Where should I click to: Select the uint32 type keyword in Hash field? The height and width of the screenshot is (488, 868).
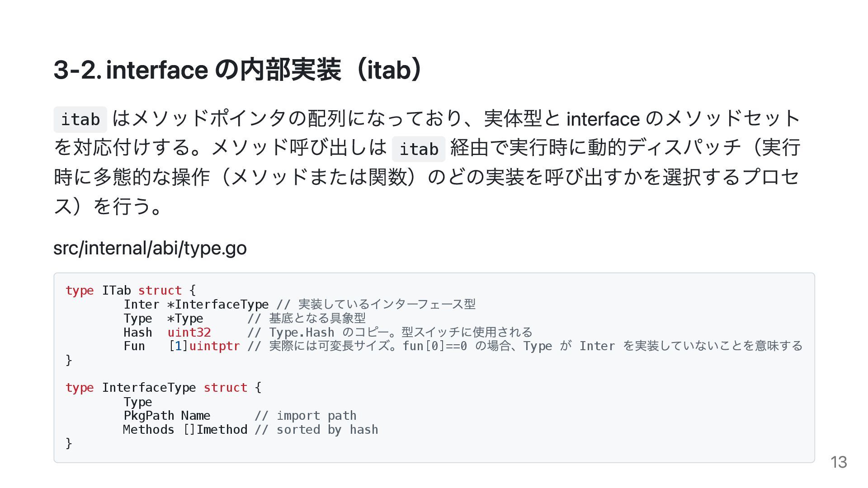[189, 333]
